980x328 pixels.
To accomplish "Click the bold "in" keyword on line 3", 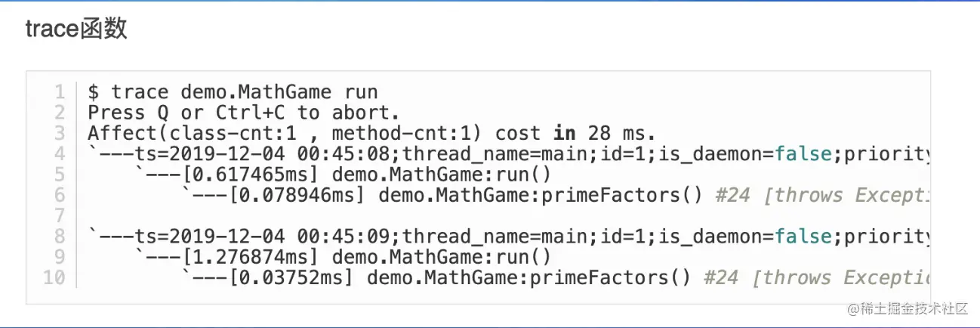I will click(x=564, y=134).
